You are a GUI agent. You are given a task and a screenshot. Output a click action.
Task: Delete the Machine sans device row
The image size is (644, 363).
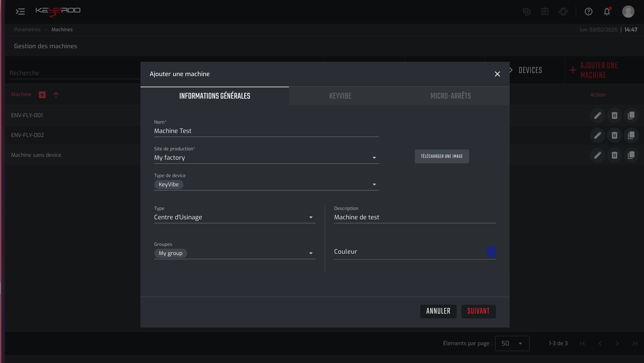(x=614, y=155)
